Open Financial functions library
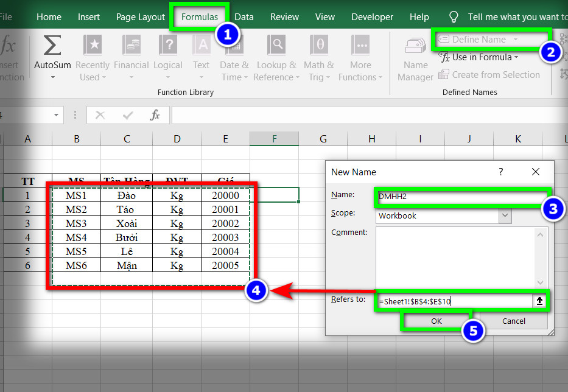Viewport: 568px width, 392px height. point(131,57)
